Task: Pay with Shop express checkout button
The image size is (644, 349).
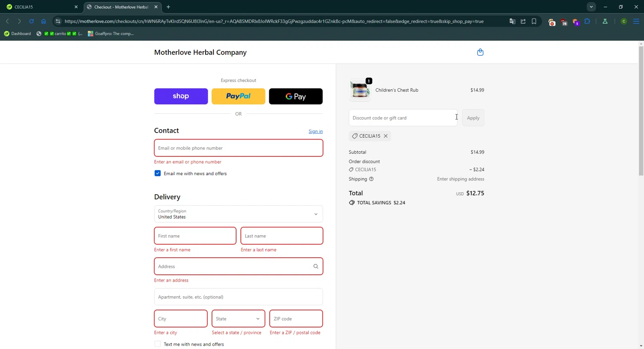Action: (181, 97)
